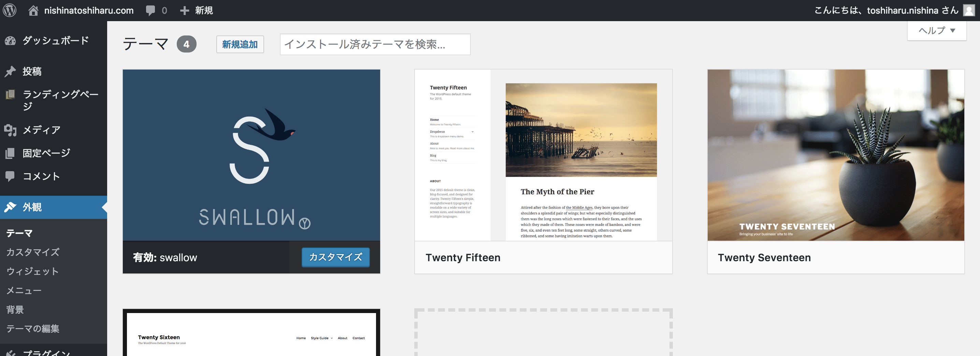The width and height of the screenshot is (980, 356).
Task: Click the 投稿 pushpin icon
Action: 10,72
